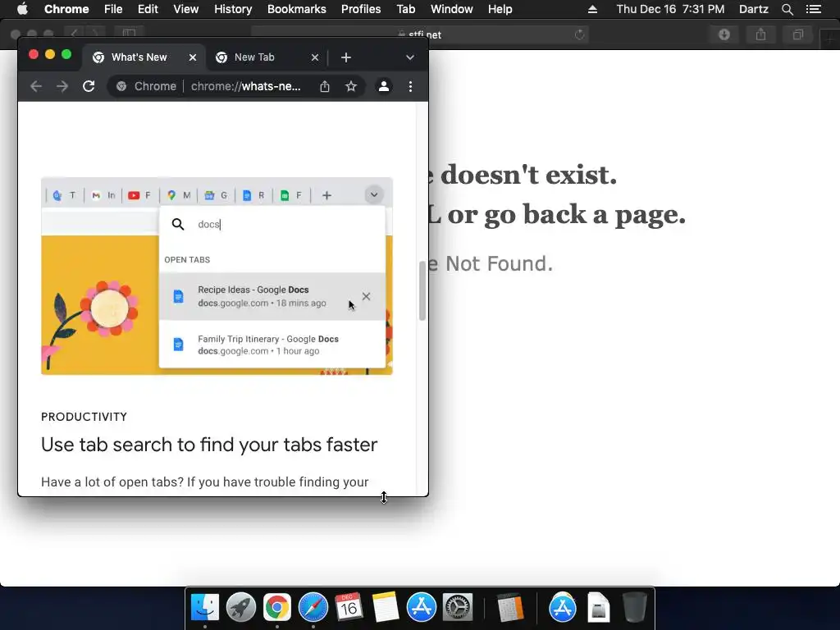The image size is (840, 630).
Task: Close the What's New tab
Action: (192, 57)
